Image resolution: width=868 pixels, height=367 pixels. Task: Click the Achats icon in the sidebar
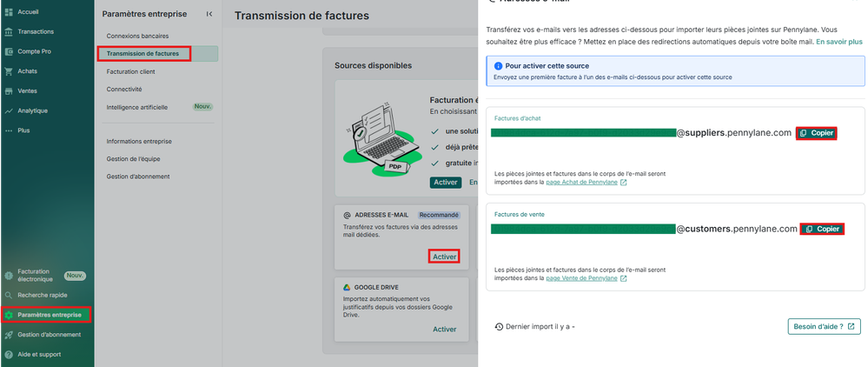tap(9, 71)
